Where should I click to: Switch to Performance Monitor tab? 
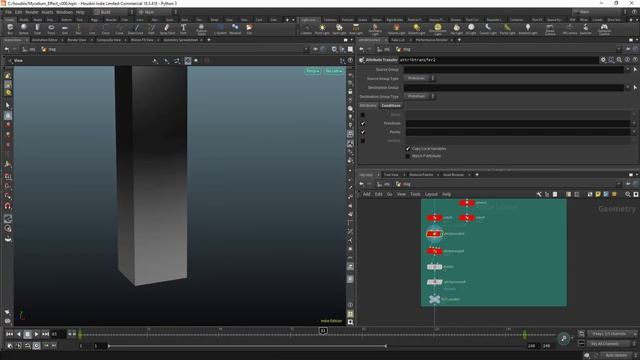point(432,40)
